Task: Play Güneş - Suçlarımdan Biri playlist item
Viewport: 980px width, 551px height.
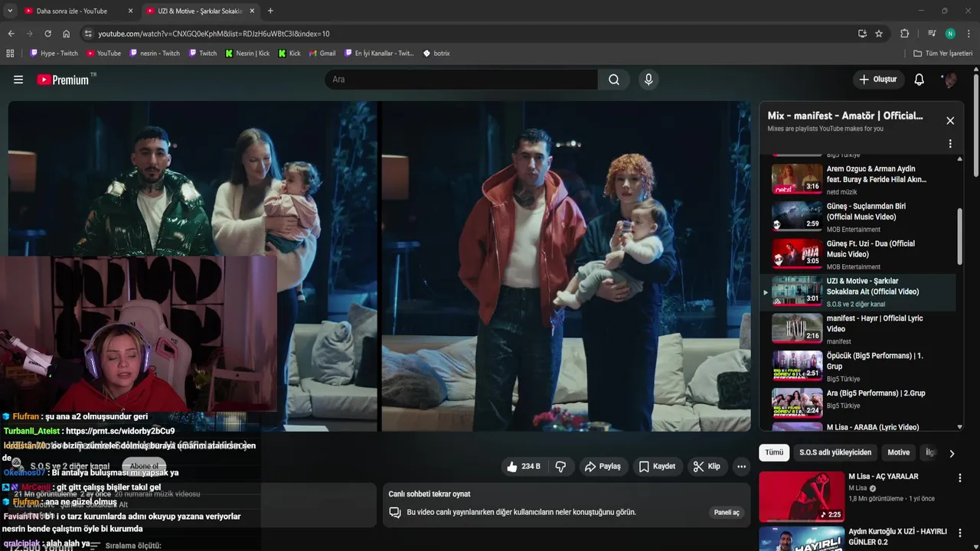Action: click(x=857, y=217)
